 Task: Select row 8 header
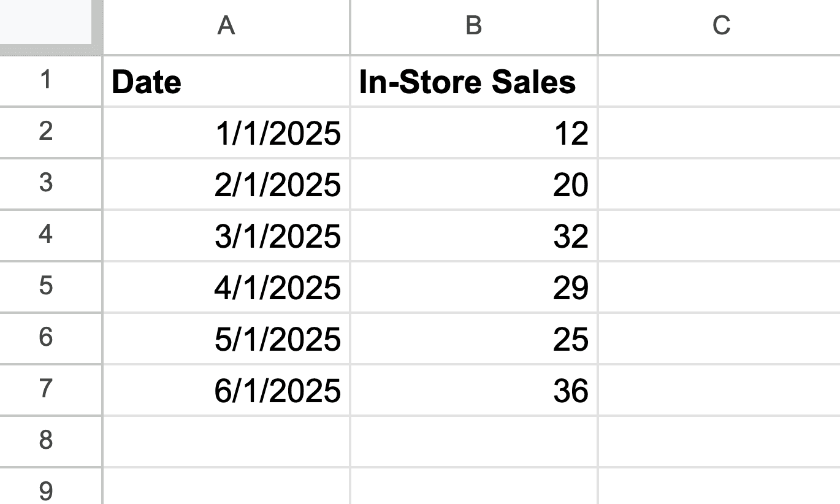coord(46,441)
